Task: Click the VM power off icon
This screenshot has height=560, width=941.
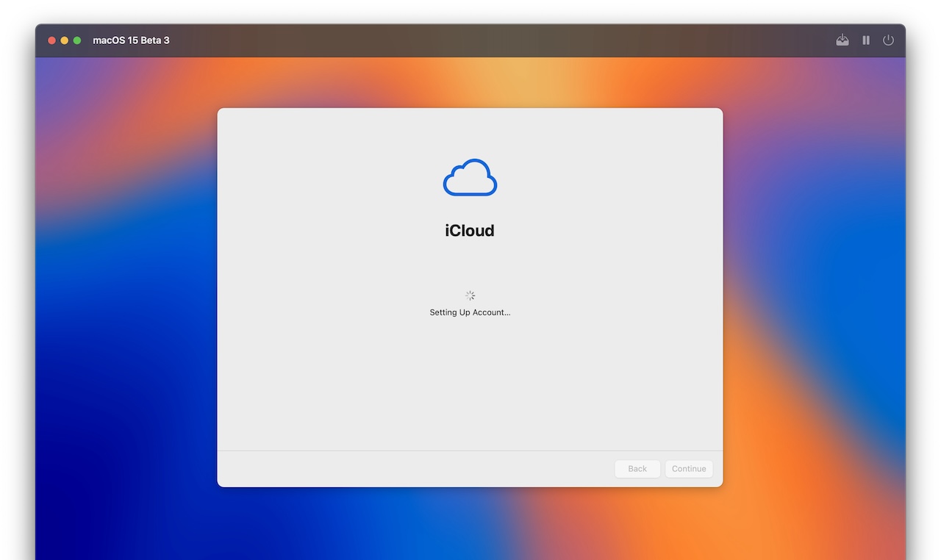Action: (x=888, y=40)
